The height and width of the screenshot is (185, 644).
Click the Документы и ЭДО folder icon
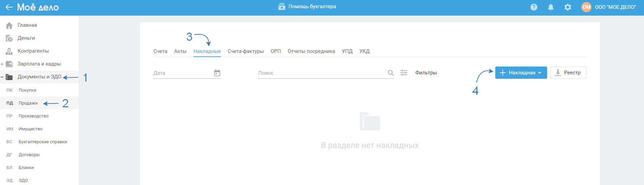[x=9, y=77]
